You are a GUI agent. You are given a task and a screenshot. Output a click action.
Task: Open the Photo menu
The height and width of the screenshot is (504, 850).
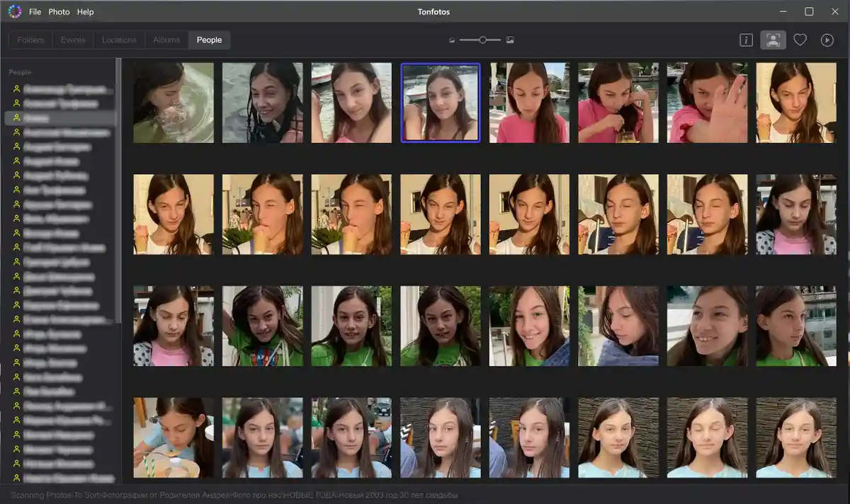tap(59, 12)
